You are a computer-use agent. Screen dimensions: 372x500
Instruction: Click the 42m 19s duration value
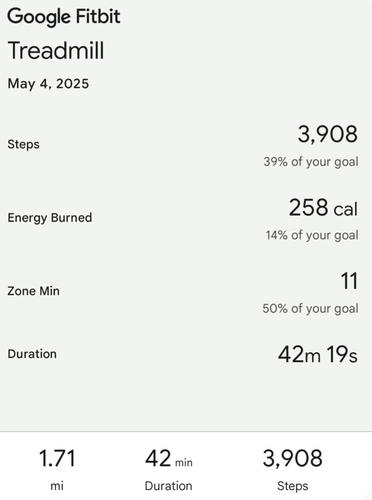coord(318,354)
